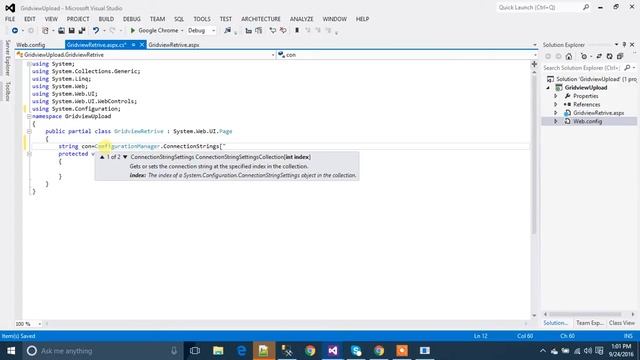The width and height of the screenshot is (640, 360).
Task: Click the Refresh icon in Solution Explorer
Action: coord(609,56)
